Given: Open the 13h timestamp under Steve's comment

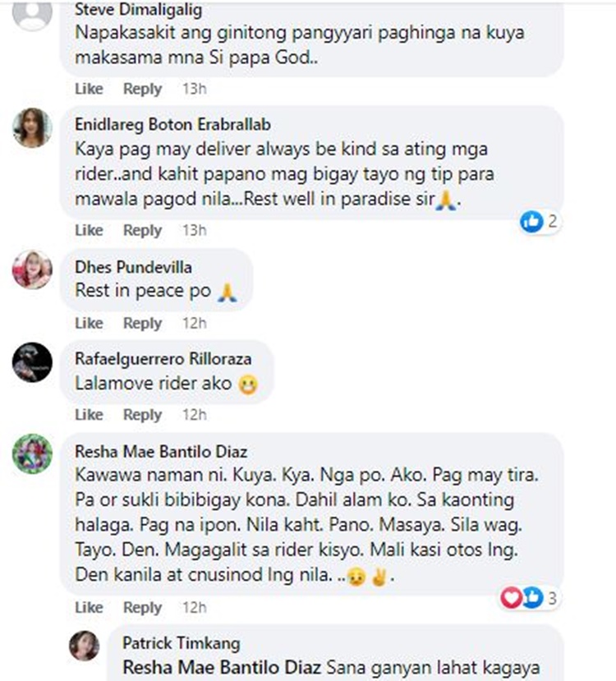Looking at the screenshot, I should pyautogui.click(x=194, y=89).
